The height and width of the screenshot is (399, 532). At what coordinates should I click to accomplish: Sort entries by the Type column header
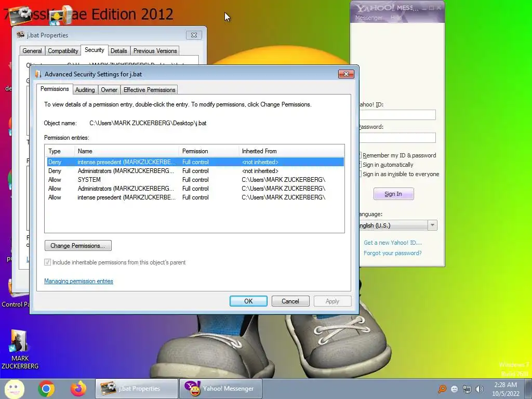60,151
